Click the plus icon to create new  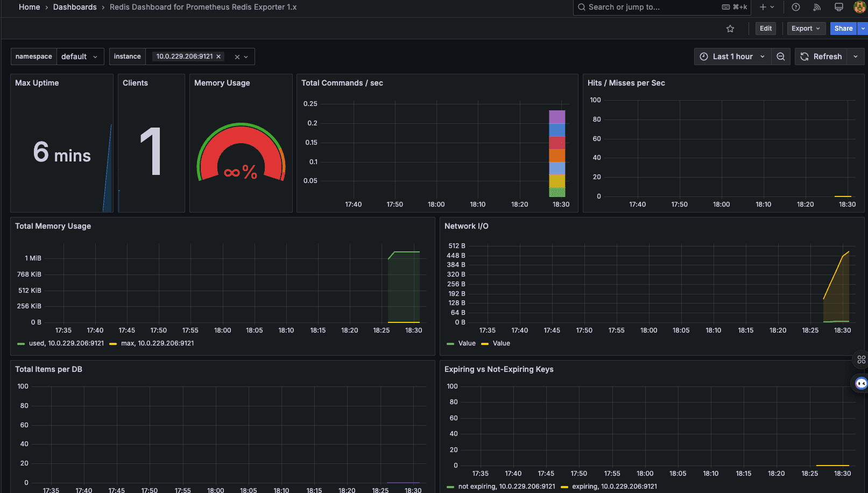click(x=761, y=7)
